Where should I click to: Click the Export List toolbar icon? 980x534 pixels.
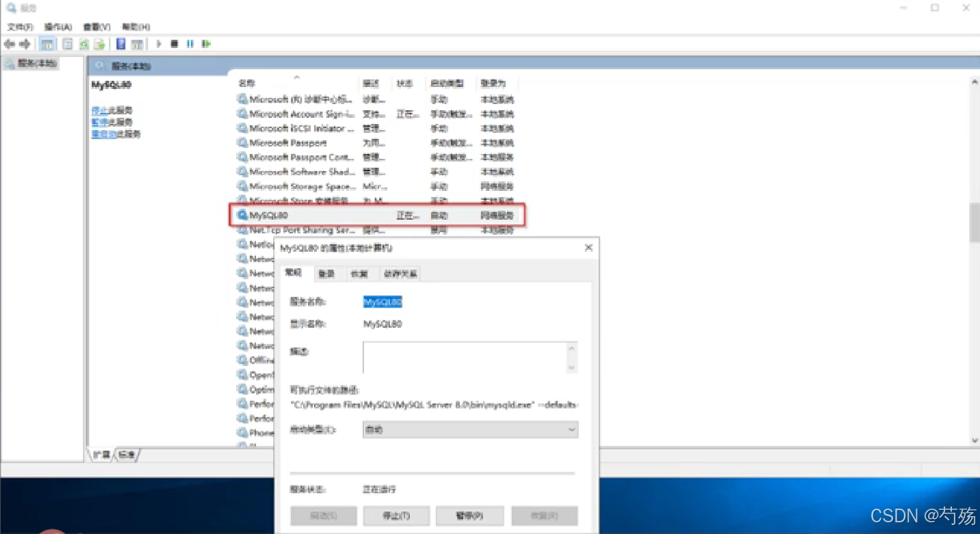click(98, 44)
